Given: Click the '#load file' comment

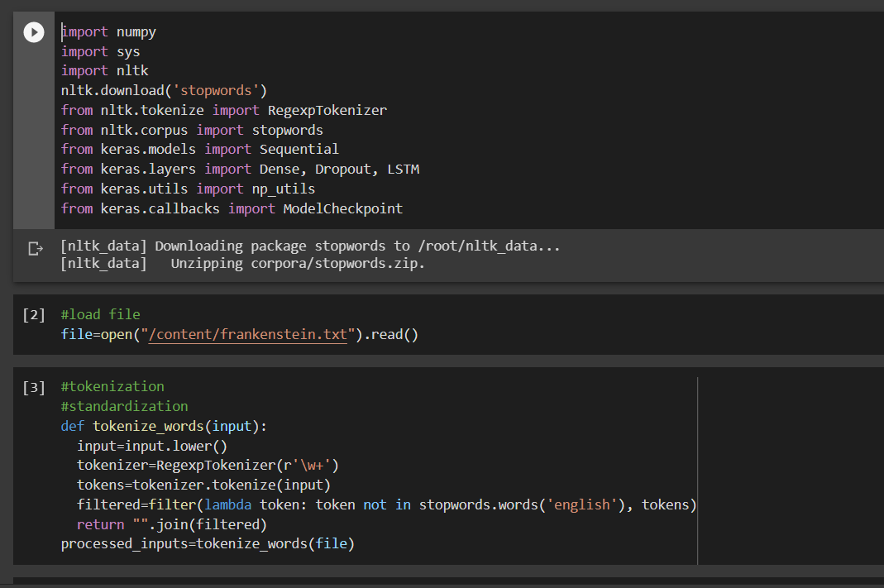Looking at the screenshot, I should (x=101, y=314).
